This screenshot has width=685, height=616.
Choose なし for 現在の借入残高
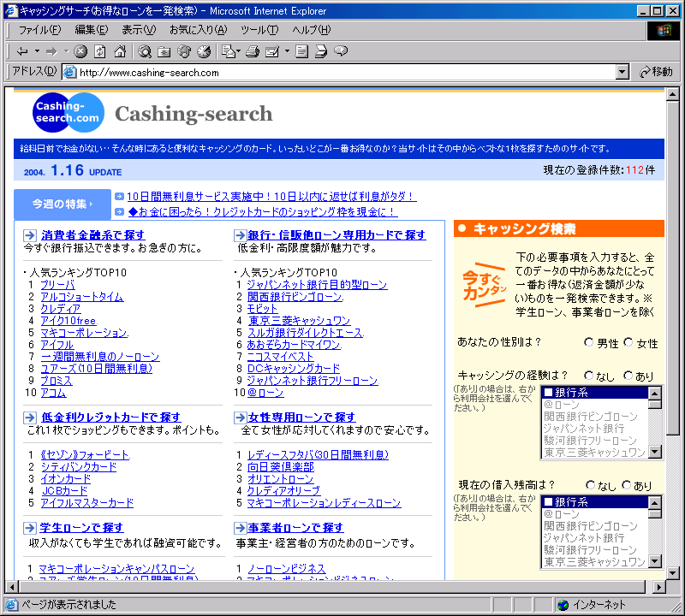pos(590,485)
